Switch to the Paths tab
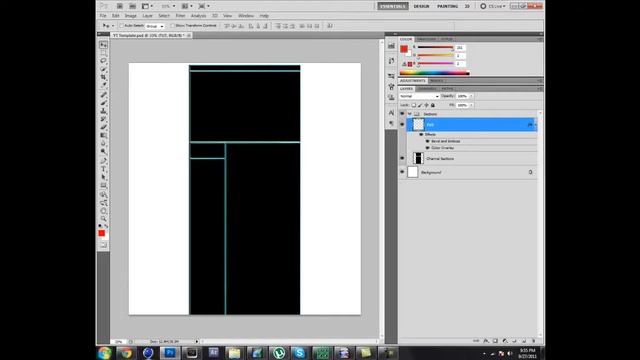This screenshot has width=640, height=360. click(447, 89)
